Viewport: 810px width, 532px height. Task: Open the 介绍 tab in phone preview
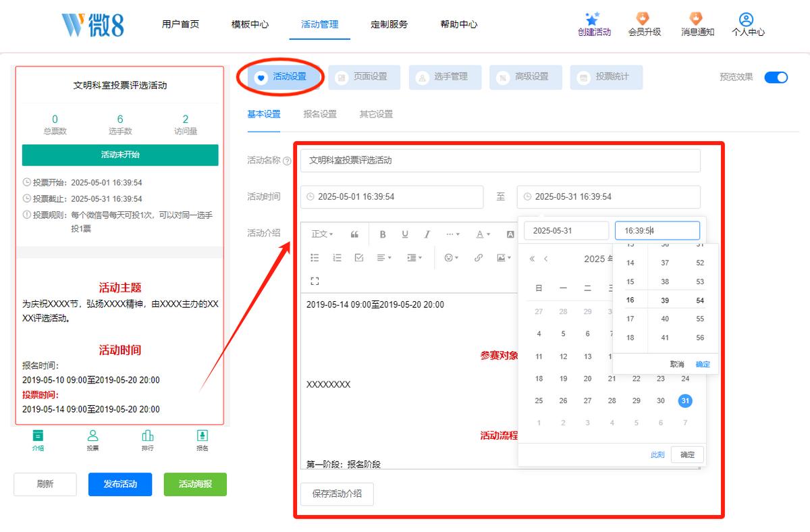[x=38, y=440]
